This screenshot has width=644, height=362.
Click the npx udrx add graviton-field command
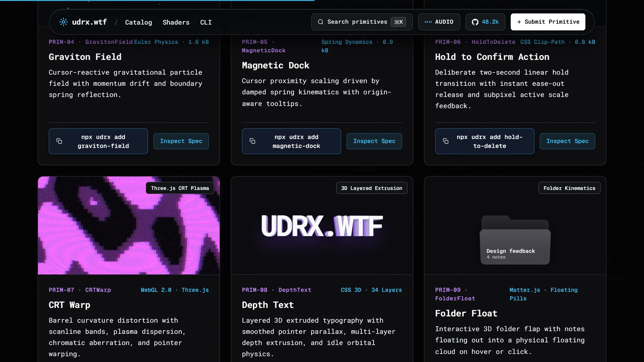pos(98,141)
